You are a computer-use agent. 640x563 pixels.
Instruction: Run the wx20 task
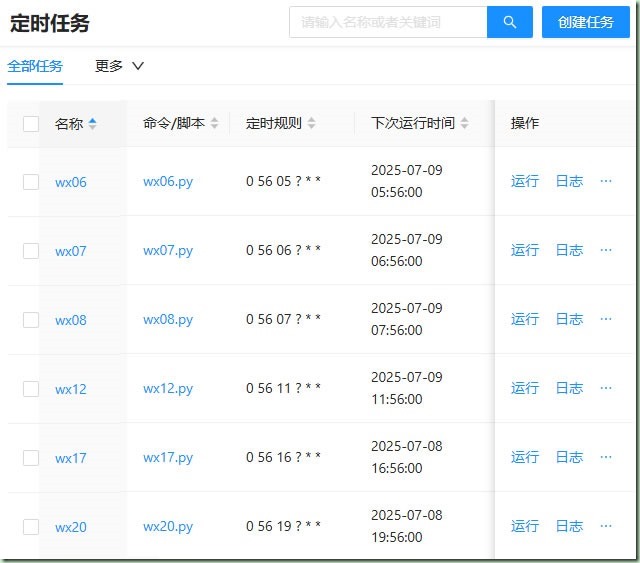click(525, 526)
